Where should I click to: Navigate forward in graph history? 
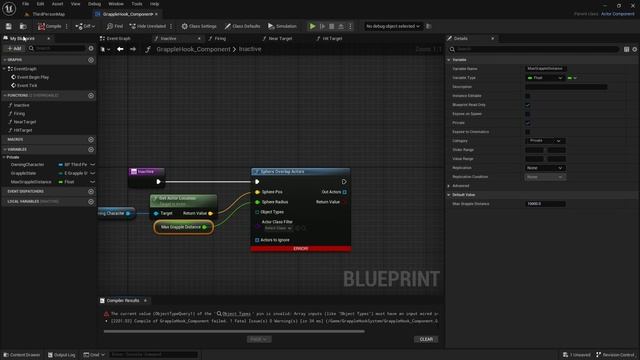133,49
